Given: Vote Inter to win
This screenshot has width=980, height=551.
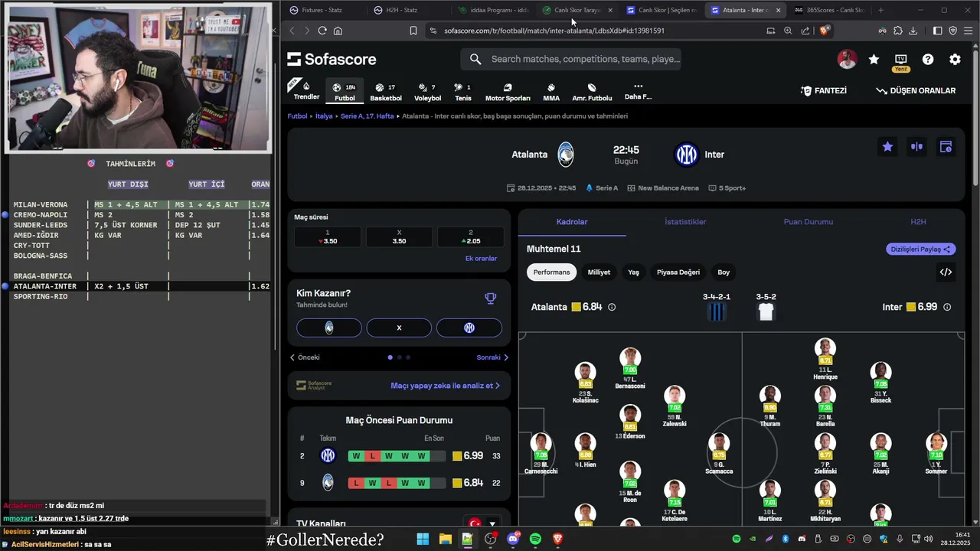Looking at the screenshot, I should tap(469, 328).
